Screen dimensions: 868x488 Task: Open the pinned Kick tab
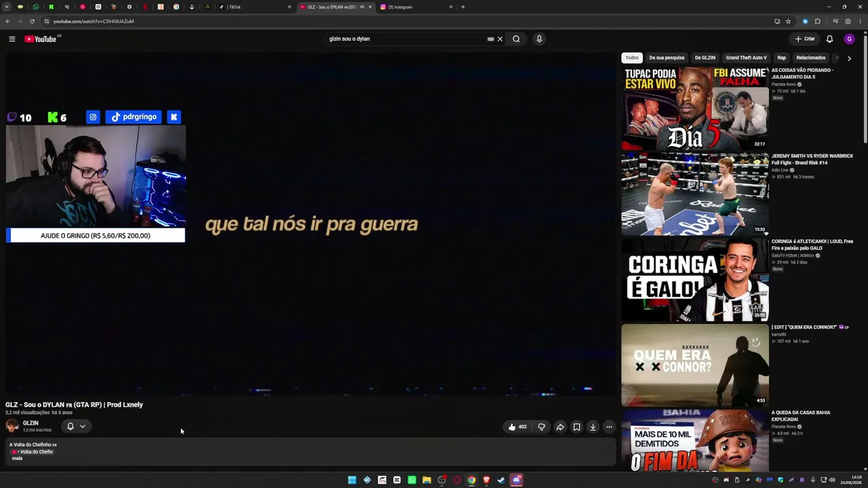[x=51, y=7]
